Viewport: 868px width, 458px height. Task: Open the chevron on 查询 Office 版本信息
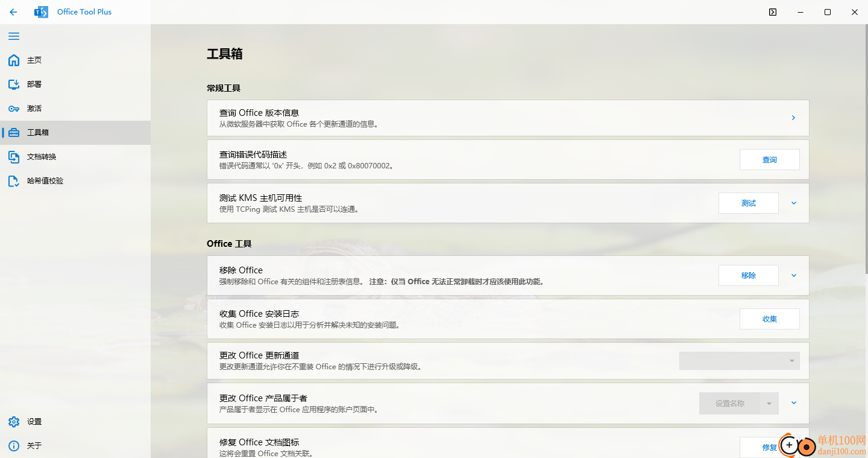tap(793, 118)
